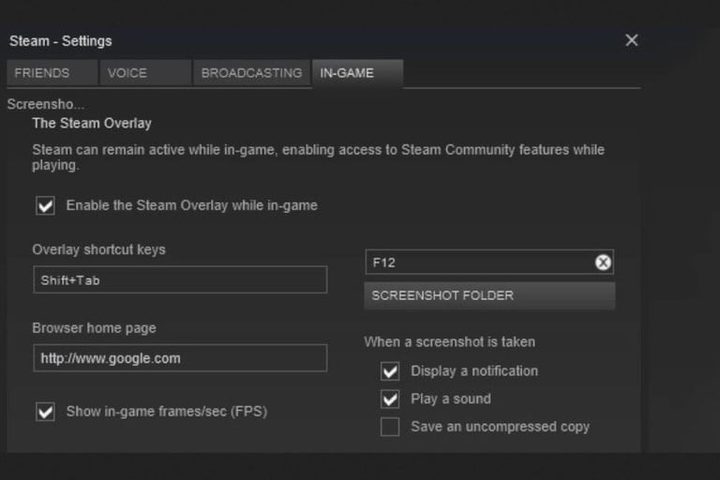720x480 pixels.
Task: Click the Overlay shortcut keys label
Action: [x=99, y=250]
